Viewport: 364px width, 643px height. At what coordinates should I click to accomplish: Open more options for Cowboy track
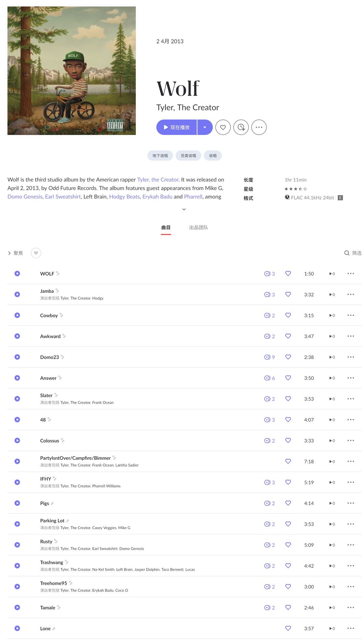point(351,315)
